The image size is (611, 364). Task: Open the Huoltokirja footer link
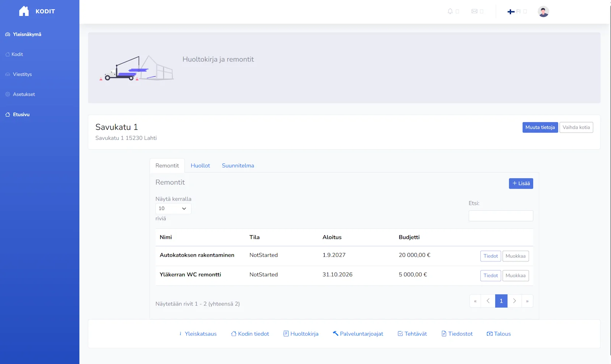click(301, 334)
